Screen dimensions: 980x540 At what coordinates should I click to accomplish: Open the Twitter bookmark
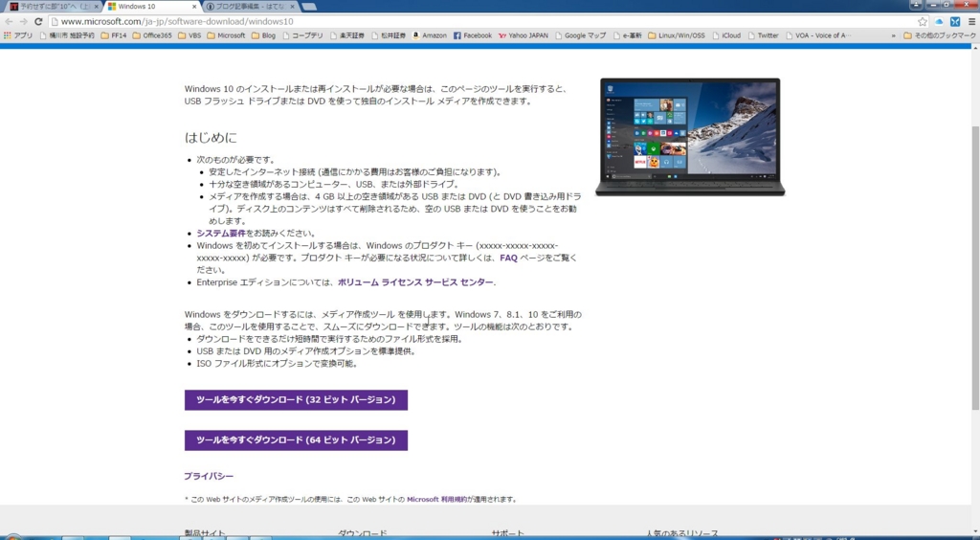763,35
